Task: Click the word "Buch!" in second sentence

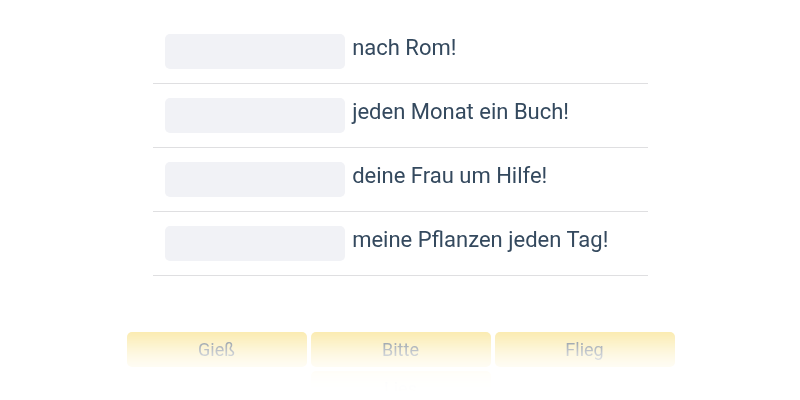Action: coord(541,112)
